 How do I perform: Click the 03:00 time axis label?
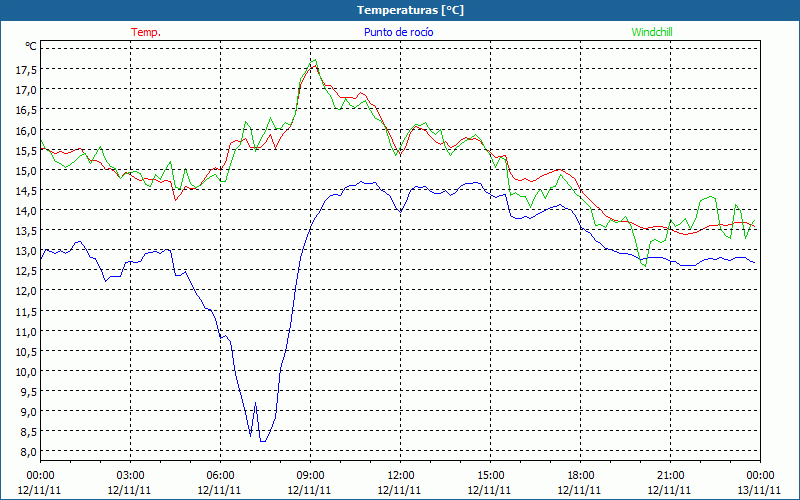pos(130,476)
